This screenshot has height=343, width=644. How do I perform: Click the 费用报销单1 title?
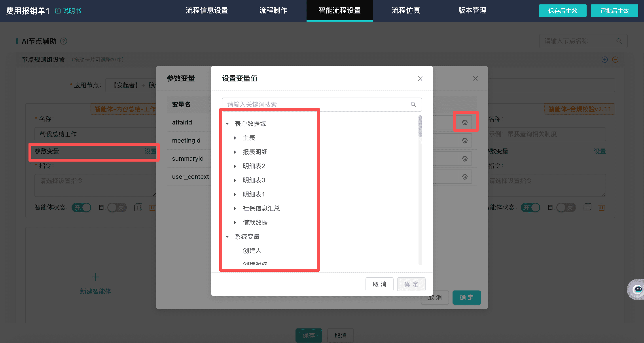tap(28, 11)
